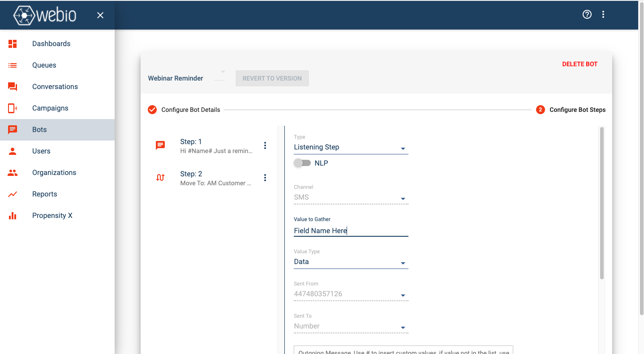Open the Value Type Data dropdown
The image size is (644, 354).
[351, 262]
